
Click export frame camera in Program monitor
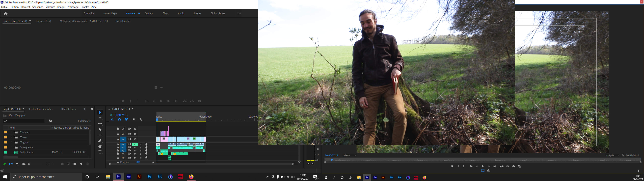514,166
